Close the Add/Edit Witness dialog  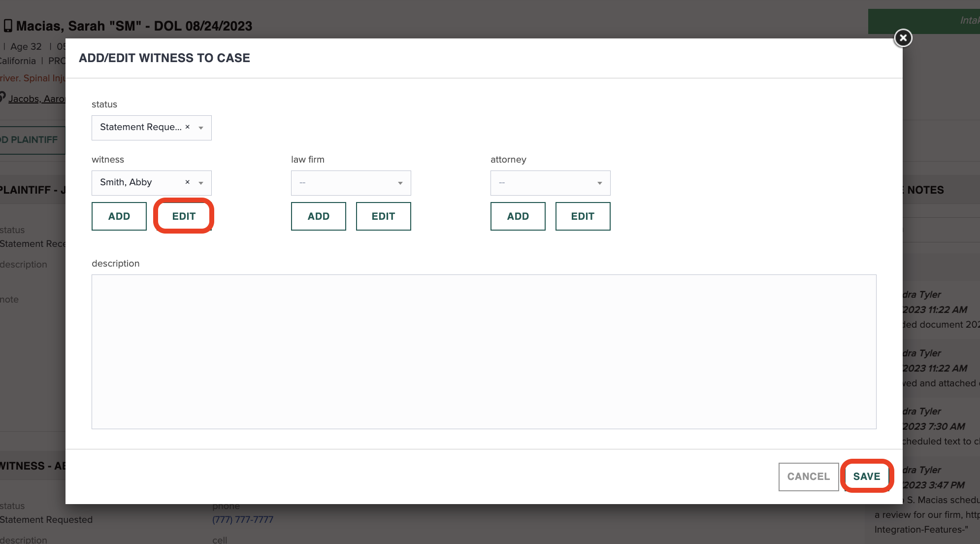[x=903, y=38]
